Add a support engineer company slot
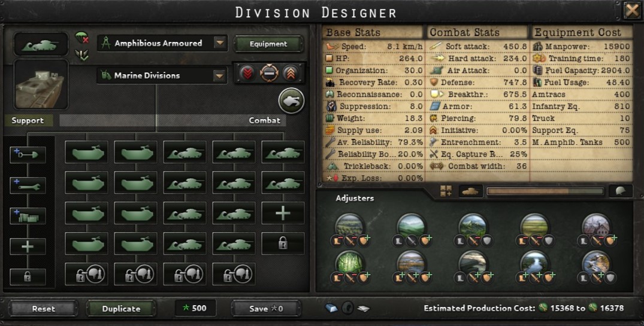The width and height of the screenshot is (644, 326). 28,155
